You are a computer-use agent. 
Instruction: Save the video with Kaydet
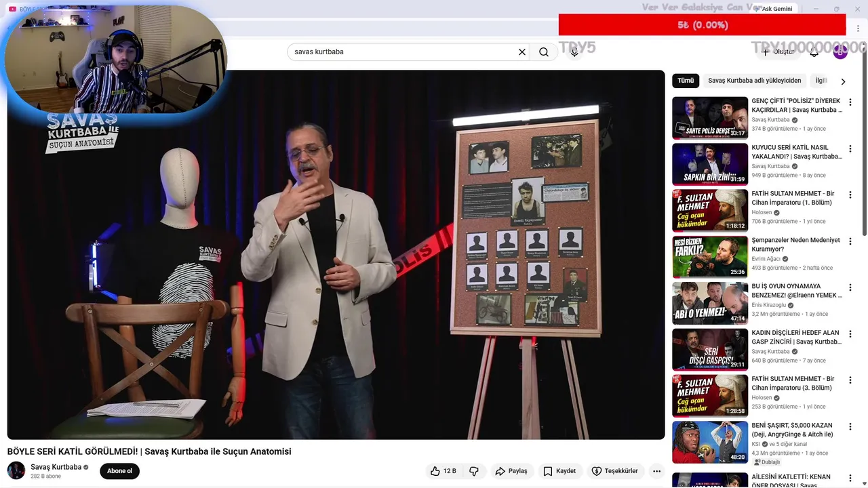(x=559, y=471)
